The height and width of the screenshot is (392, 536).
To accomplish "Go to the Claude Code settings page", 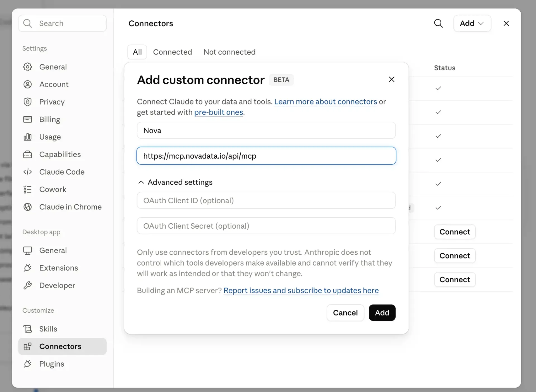I will coord(62,172).
